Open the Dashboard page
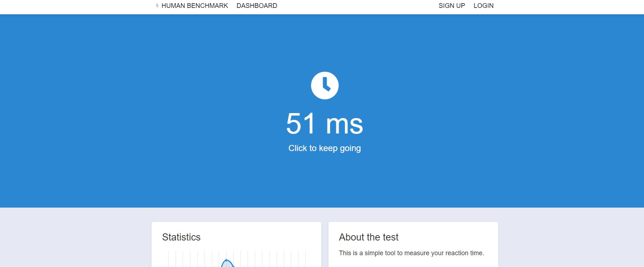This screenshot has width=644, height=267. pyautogui.click(x=257, y=6)
